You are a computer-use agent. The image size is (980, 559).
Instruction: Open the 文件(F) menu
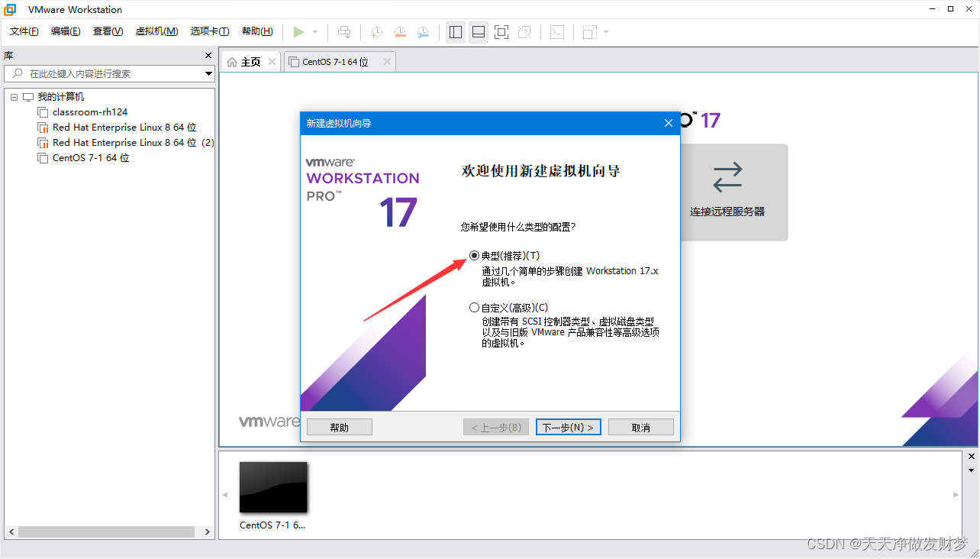tap(24, 31)
